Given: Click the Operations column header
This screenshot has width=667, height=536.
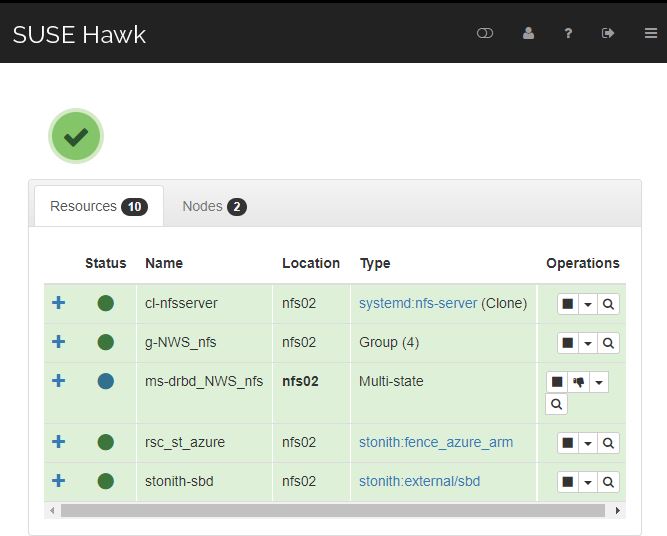Looking at the screenshot, I should (583, 263).
